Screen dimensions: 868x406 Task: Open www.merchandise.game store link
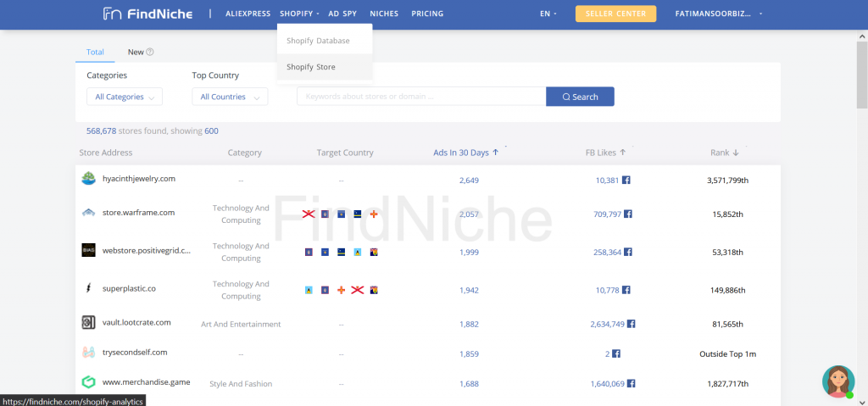click(146, 382)
